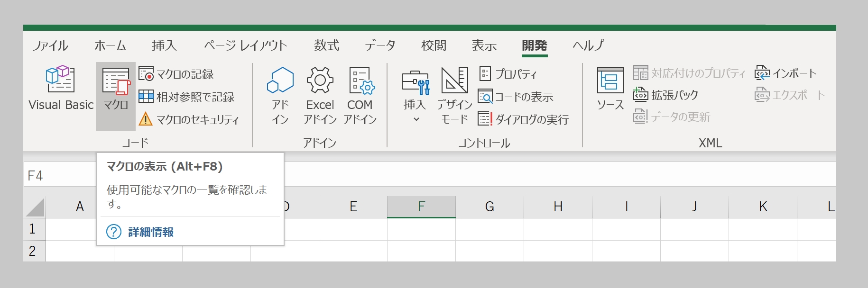The height and width of the screenshot is (288, 868).
Task: Open プロパティ in the Controls group
Action: click(x=508, y=74)
